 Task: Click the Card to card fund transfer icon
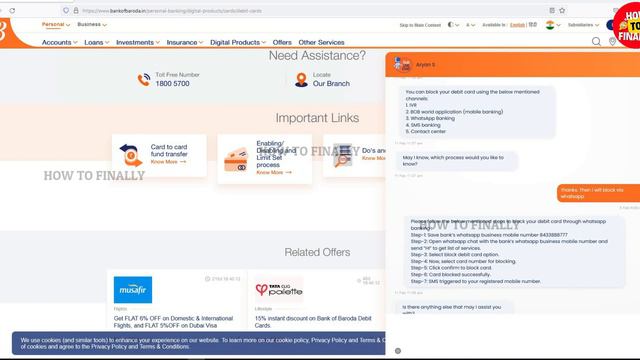(x=131, y=156)
